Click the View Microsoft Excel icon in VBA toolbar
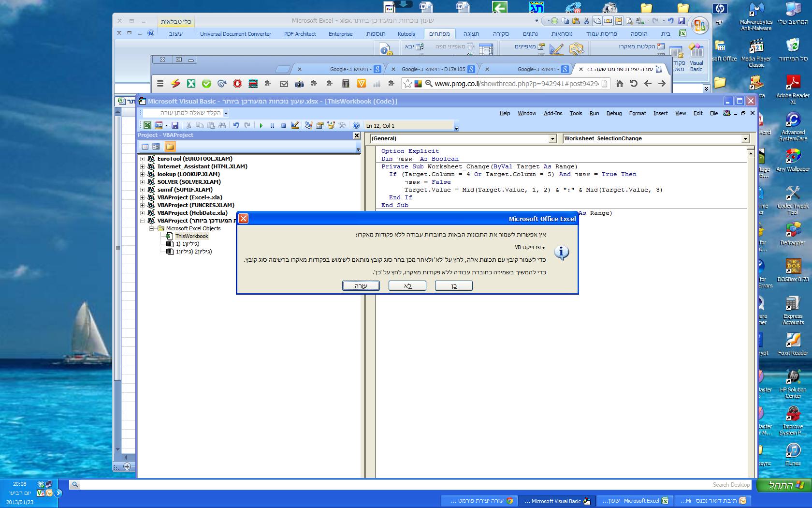 pyautogui.click(x=147, y=125)
